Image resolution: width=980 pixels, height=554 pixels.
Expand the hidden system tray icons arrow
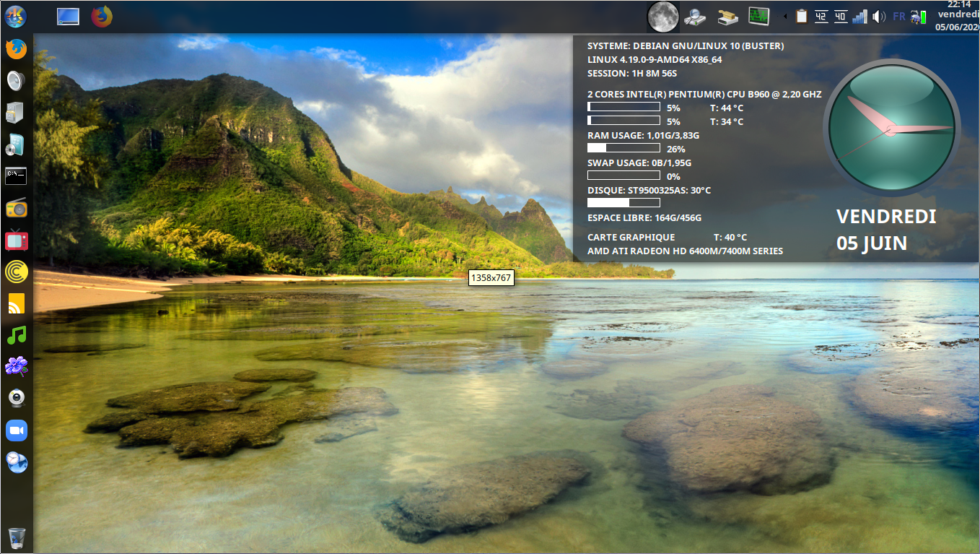click(x=785, y=16)
